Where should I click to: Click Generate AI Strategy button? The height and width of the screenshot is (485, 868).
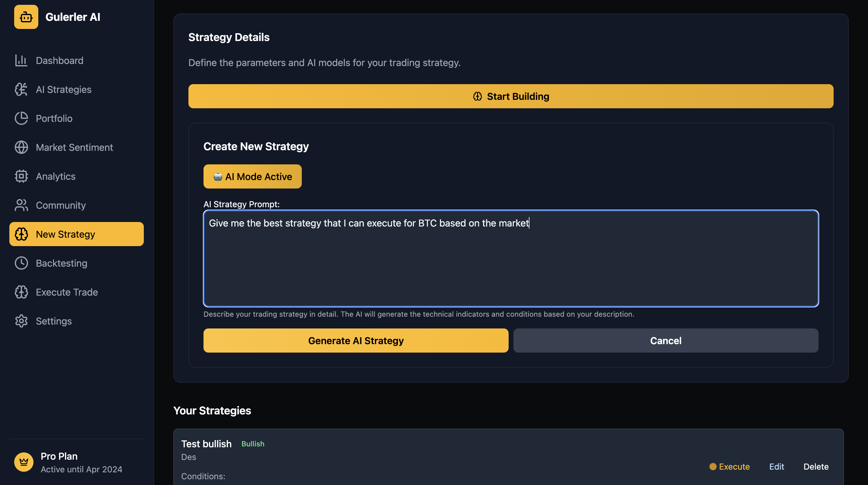(x=356, y=341)
